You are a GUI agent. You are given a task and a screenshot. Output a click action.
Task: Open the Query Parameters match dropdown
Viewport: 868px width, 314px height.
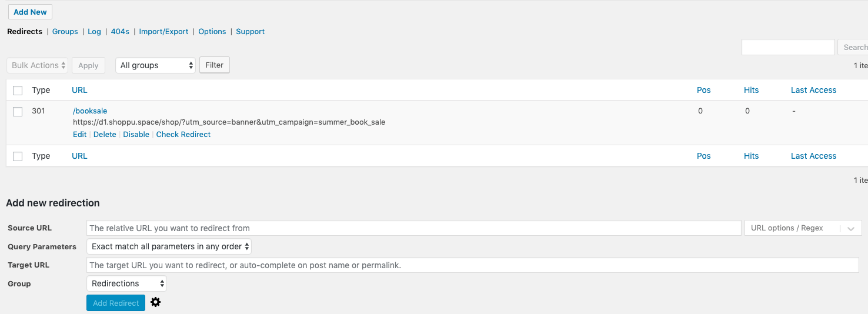(x=169, y=247)
